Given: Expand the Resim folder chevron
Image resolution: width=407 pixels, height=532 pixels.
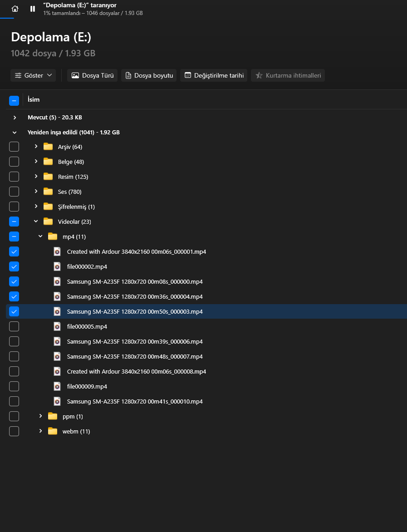Looking at the screenshot, I should point(36,176).
